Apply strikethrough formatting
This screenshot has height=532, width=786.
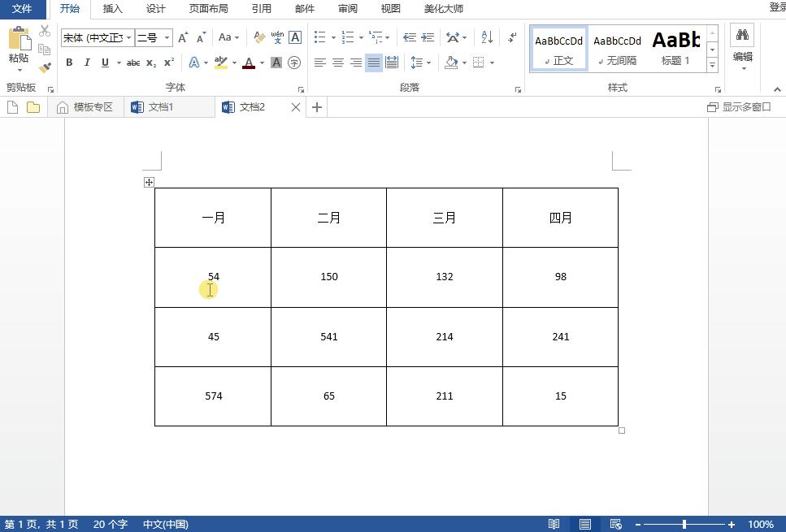[x=132, y=63]
